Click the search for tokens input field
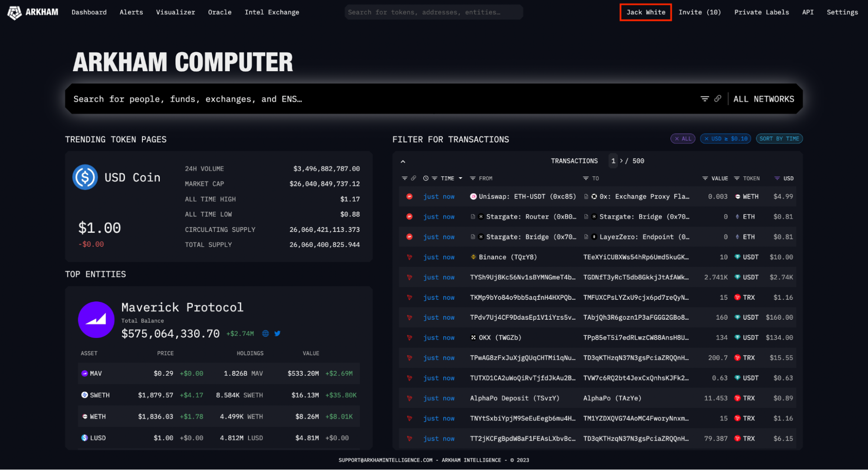Screen dimensions: 868x470 click(433, 12)
